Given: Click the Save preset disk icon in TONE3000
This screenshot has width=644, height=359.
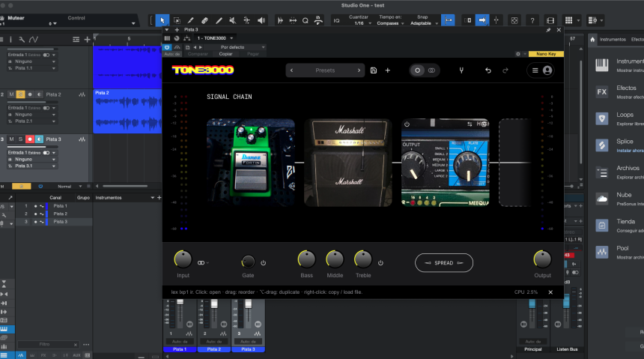Looking at the screenshot, I should click(x=374, y=70).
